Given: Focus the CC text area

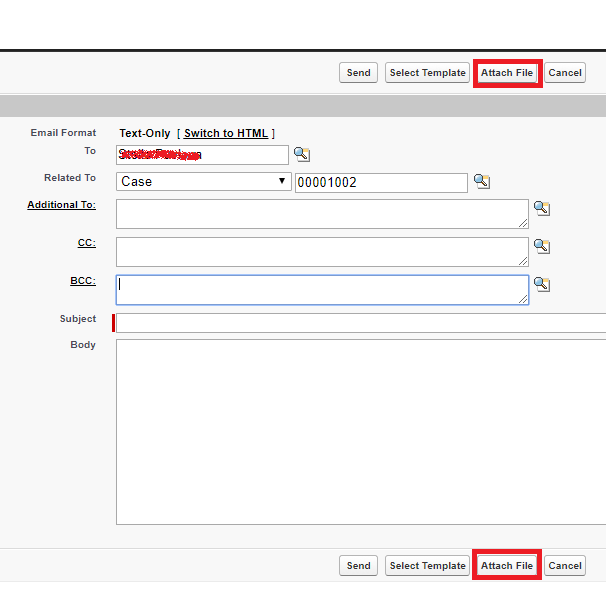Looking at the screenshot, I should click(x=322, y=252).
